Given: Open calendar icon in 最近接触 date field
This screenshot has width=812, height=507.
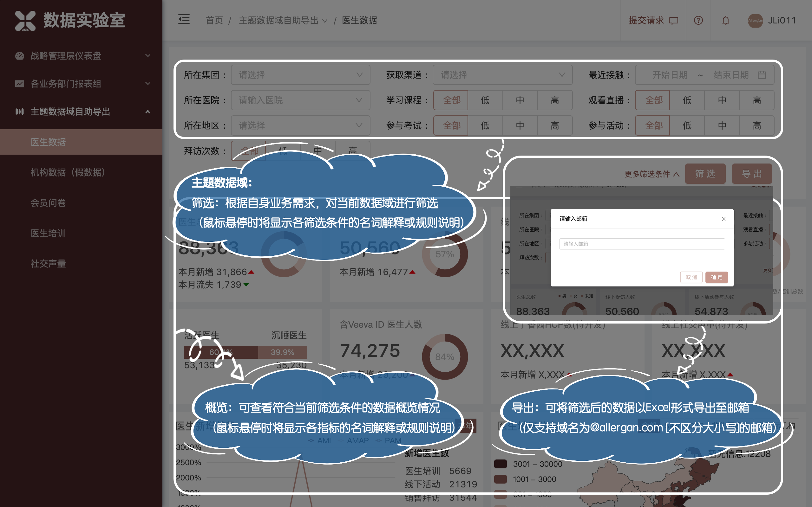Looking at the screenshot, I should 762,75.
